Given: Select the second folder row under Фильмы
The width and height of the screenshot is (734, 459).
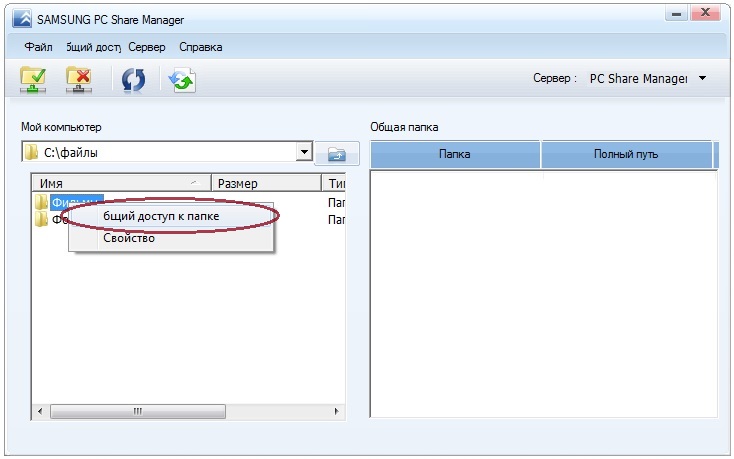Looking at the screenshot, I should click(x=51, y=219).
